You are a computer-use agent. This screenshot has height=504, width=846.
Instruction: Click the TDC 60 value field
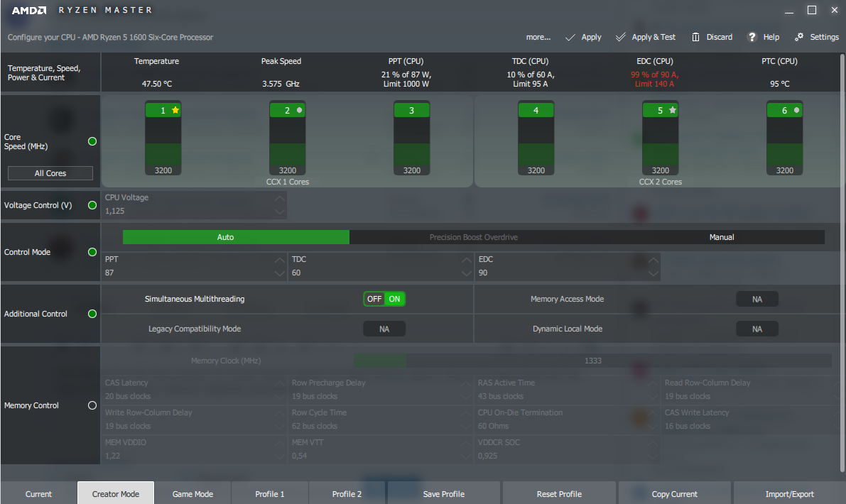381,266
